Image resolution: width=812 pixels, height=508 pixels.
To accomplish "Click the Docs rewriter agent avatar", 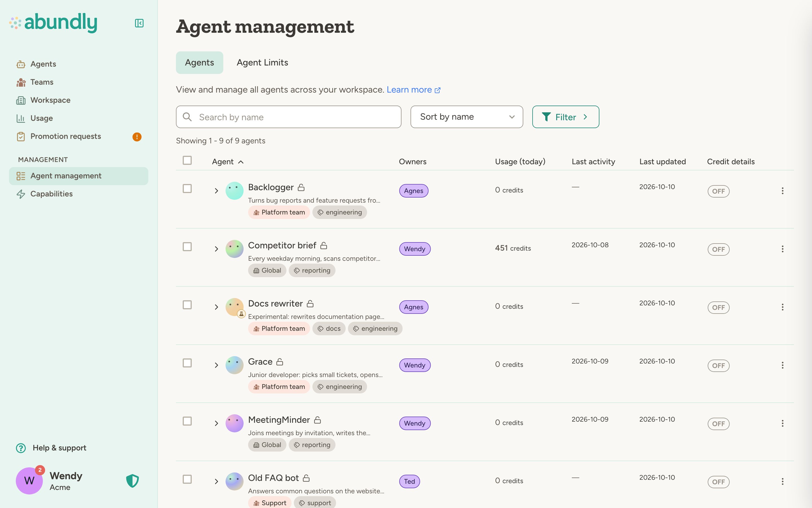I will (234, 307).
